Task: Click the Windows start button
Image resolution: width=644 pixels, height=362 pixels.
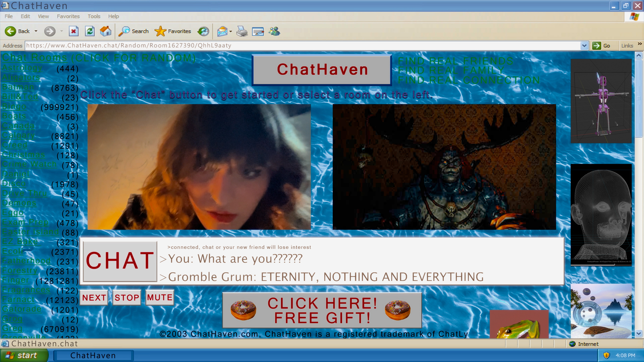Action: point(24,355)
